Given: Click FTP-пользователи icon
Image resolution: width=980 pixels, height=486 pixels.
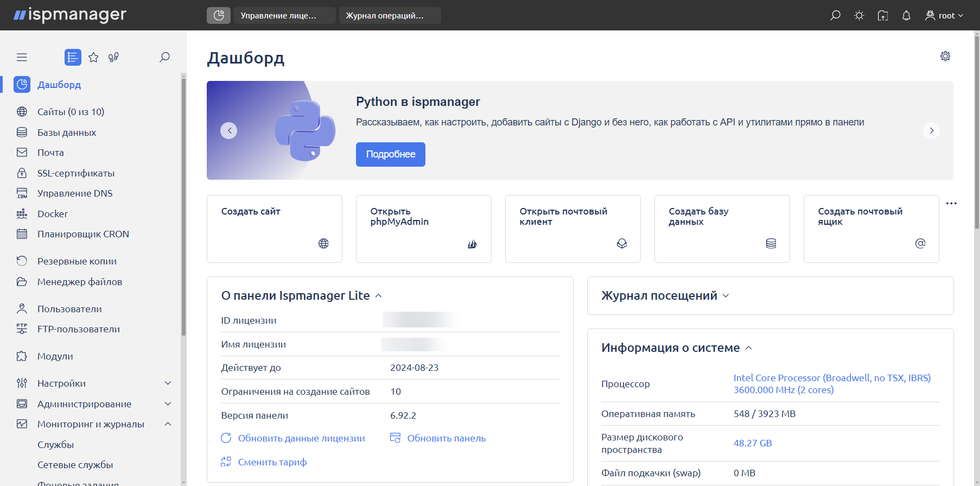Looking at the screenshot, I should [x=22, y=329].
